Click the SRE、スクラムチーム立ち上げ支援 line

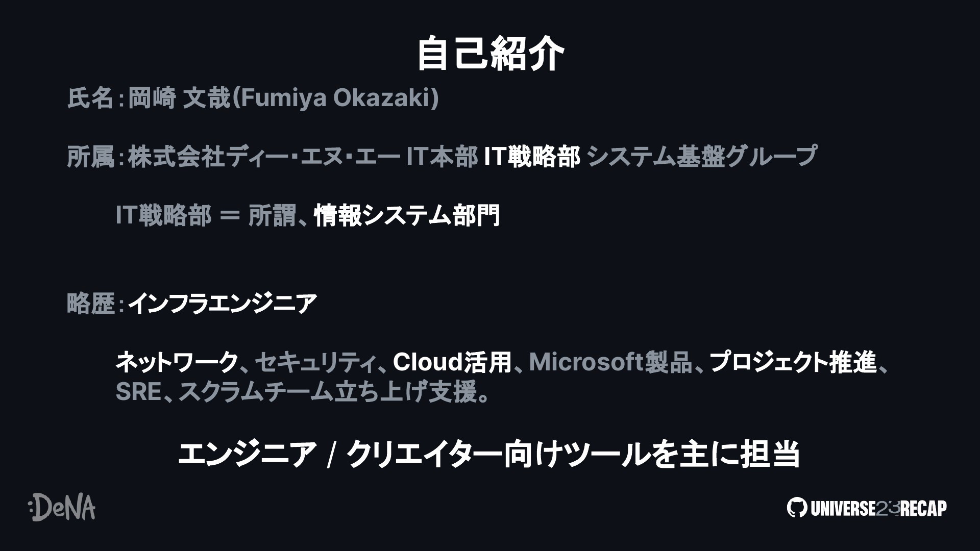pyautogui.click(x=302, y=392)
